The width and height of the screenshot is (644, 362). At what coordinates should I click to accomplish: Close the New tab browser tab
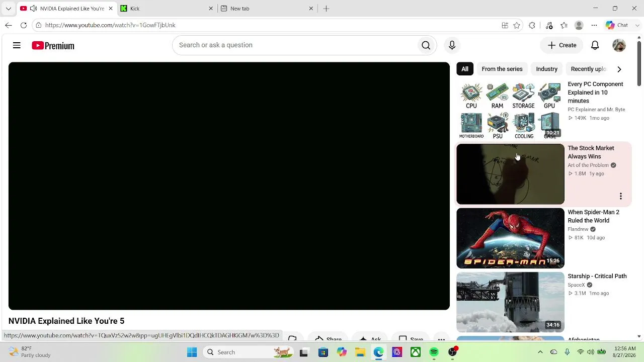(x=311, y=9)
